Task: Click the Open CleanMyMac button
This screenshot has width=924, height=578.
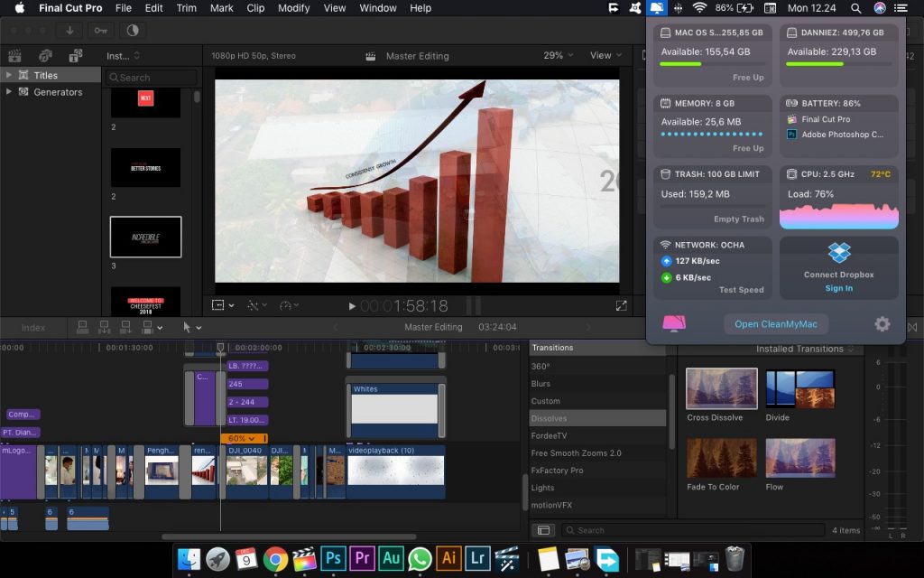Action: 775,324
